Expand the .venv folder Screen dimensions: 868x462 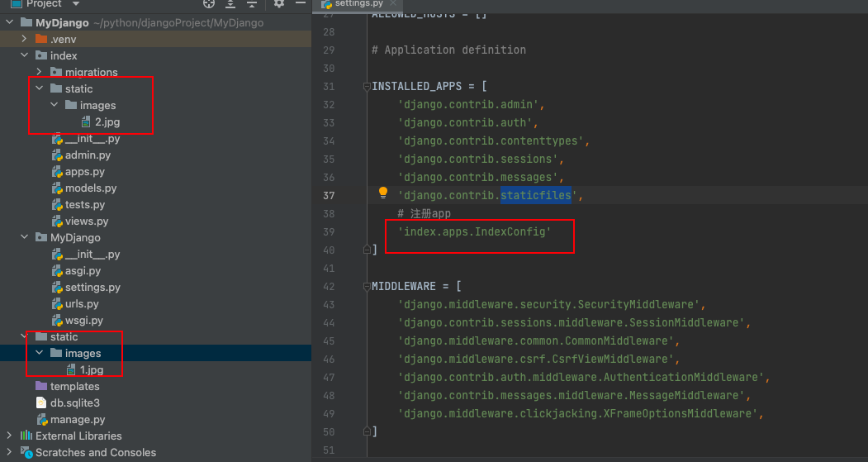tap(24, 39)
